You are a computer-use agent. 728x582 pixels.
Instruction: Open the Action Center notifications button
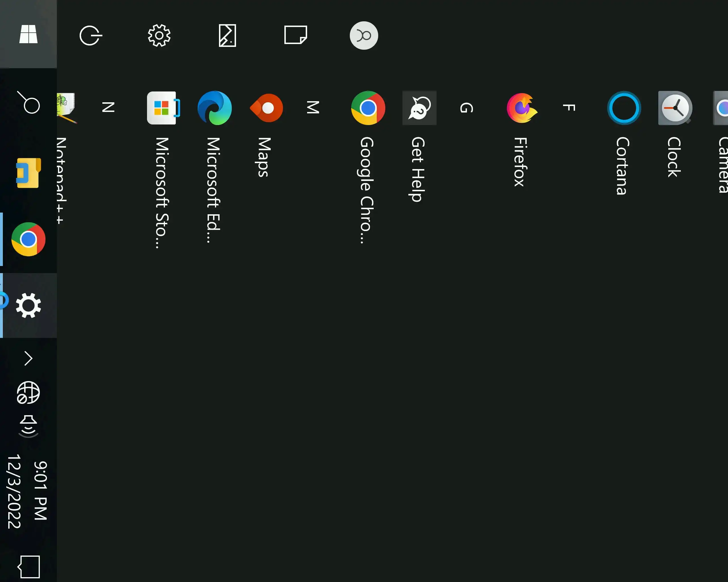click(28, 567)
